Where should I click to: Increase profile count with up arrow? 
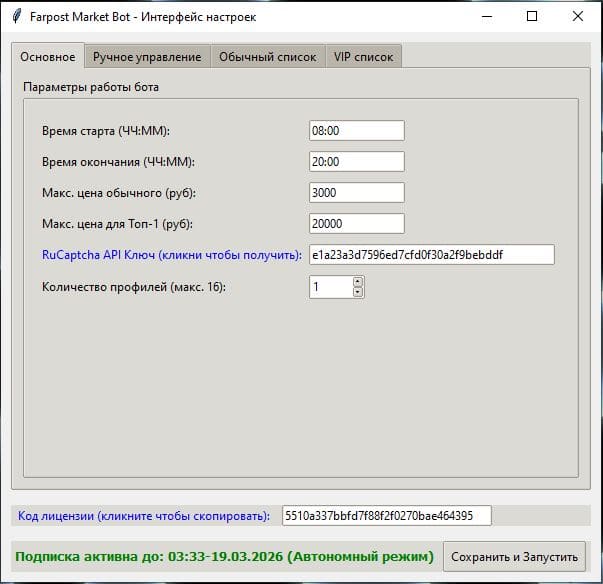point(358,282)
